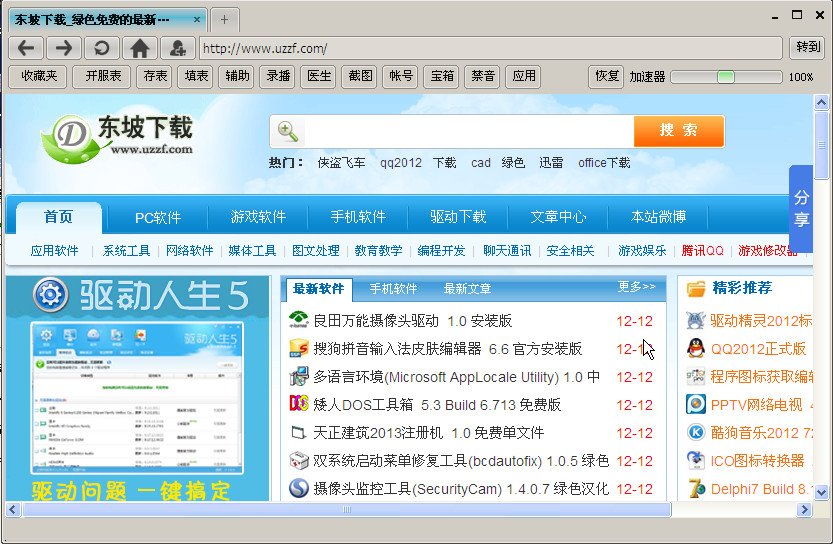Click the 存表 toolbar button
This screenshot has width=833, height=544.
pos(155,76)
